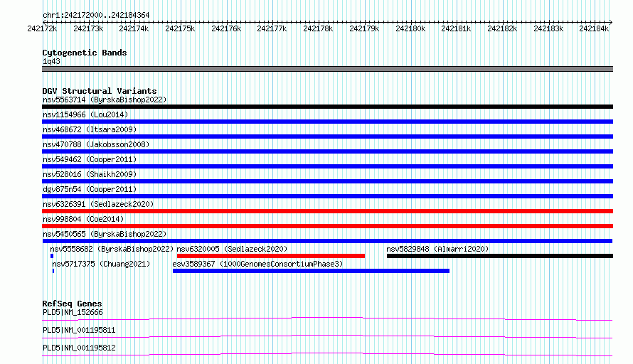This screenshot has width=633, height=364.
Task: Click nsv470788 (Jakobsson2008) label
Action: pos(96,144)
